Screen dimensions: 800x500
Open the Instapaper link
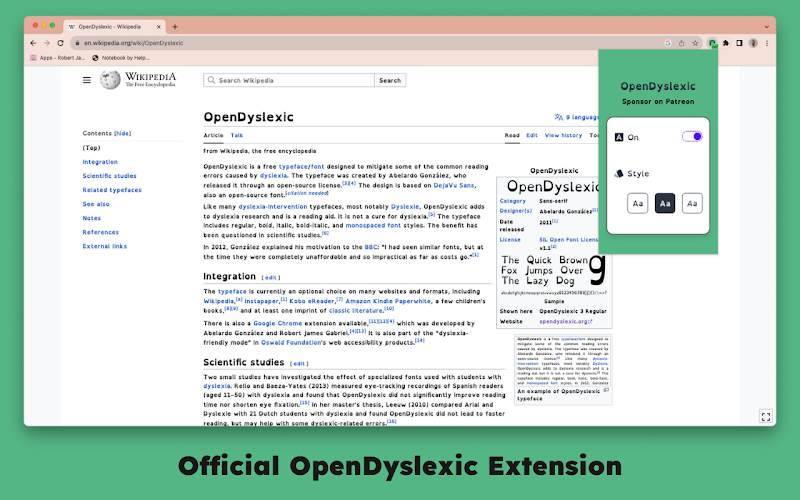(x=261, y=301)
